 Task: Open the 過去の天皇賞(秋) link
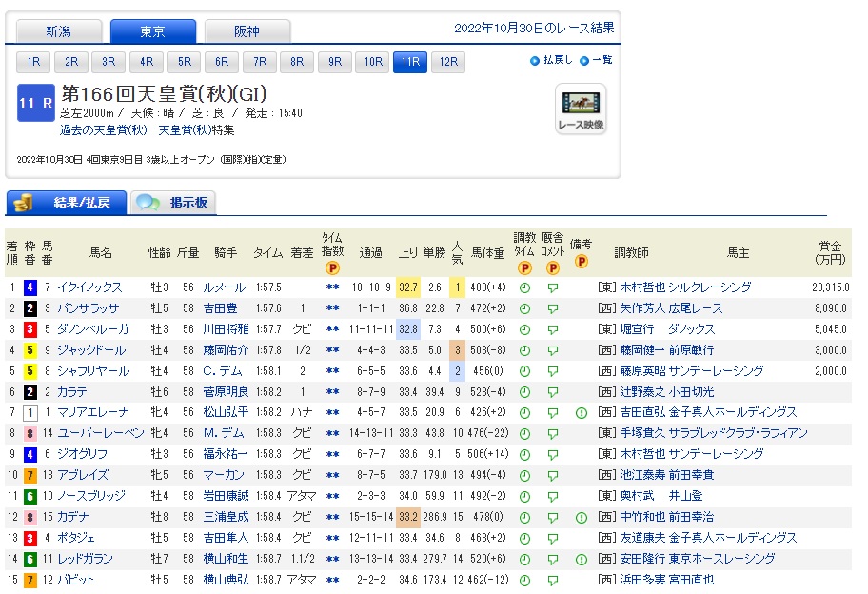point(104,129)
